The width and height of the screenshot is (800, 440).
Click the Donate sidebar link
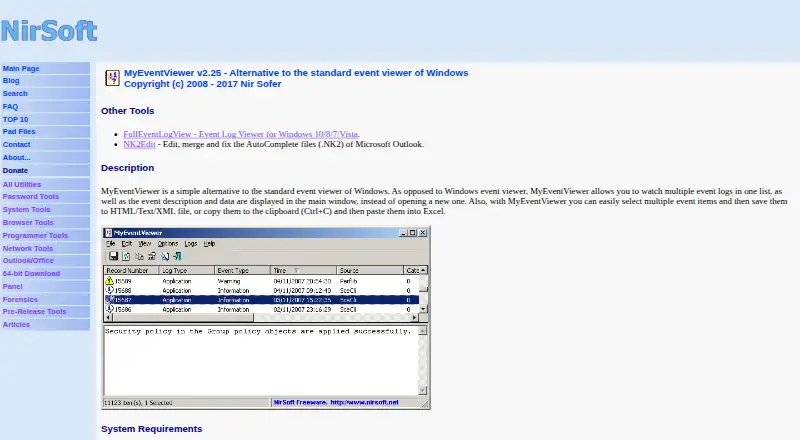coord(15,170)
